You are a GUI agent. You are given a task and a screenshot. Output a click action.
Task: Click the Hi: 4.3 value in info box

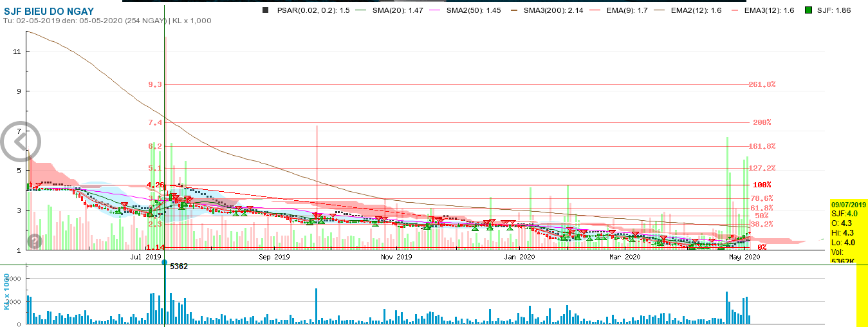(842, 232)
